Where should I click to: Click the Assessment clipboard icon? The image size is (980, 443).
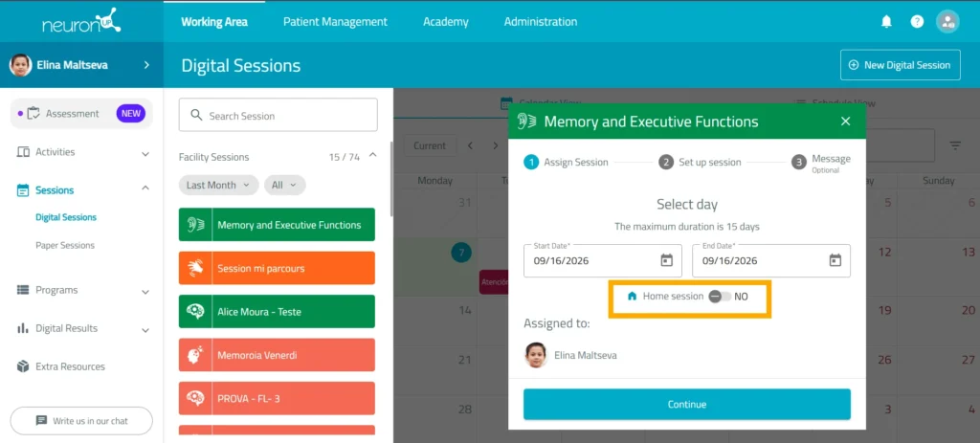33,113
